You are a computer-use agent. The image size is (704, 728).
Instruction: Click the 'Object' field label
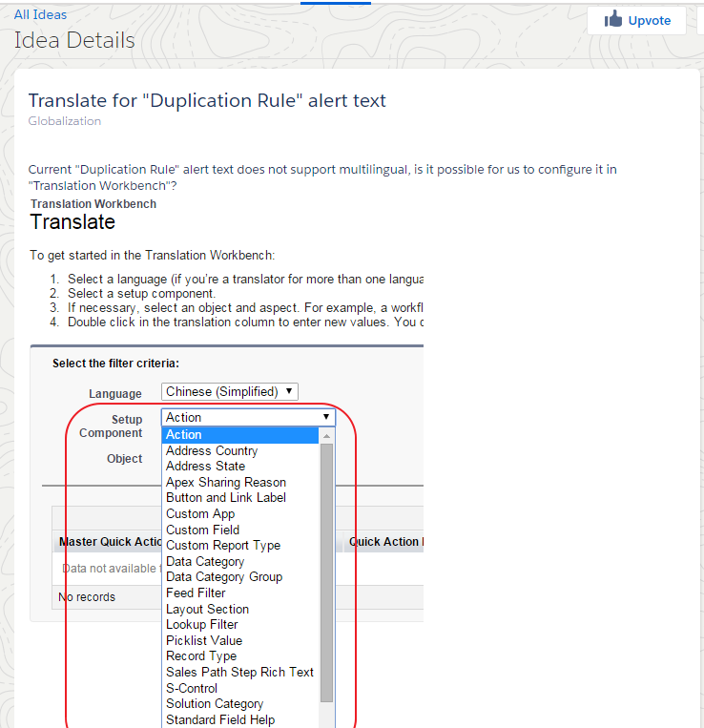[x=124, y=459]
